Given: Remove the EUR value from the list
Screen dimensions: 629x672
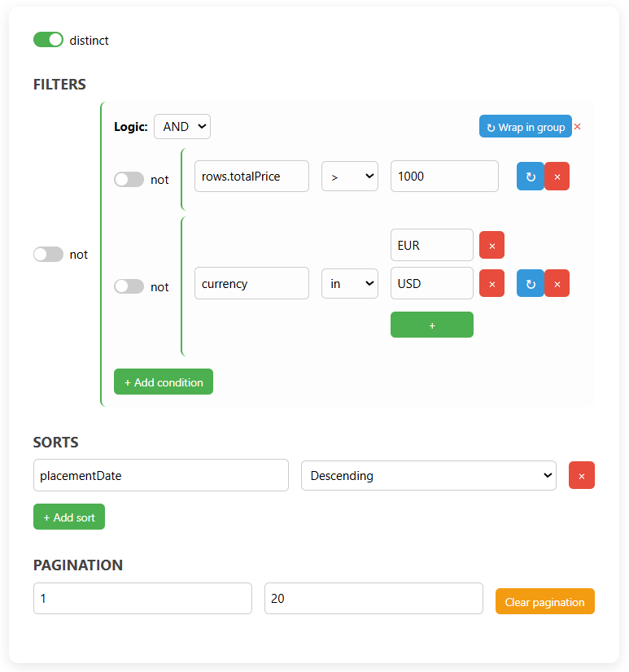Looking at the screenshot, I should pos(491,245).
